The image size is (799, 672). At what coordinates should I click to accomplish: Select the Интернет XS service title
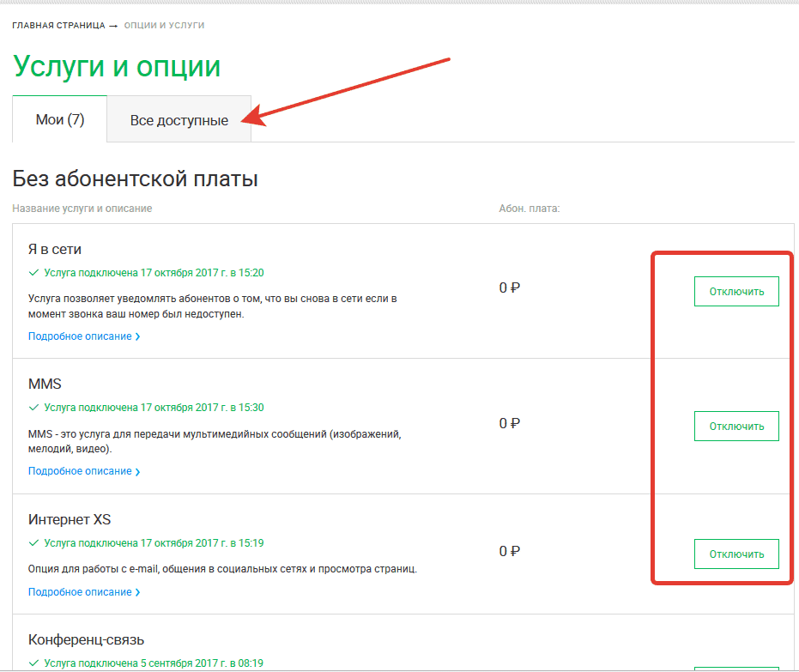coord(70,520)
